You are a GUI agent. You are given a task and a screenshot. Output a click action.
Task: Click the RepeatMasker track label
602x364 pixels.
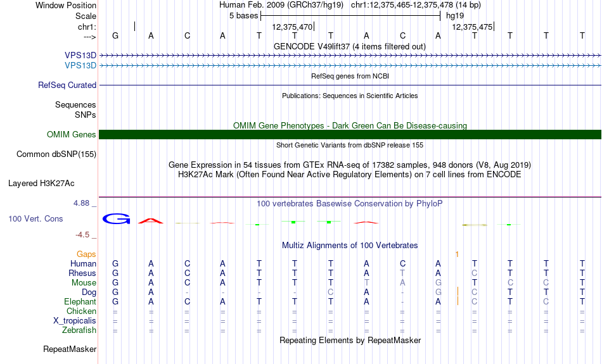70,349
